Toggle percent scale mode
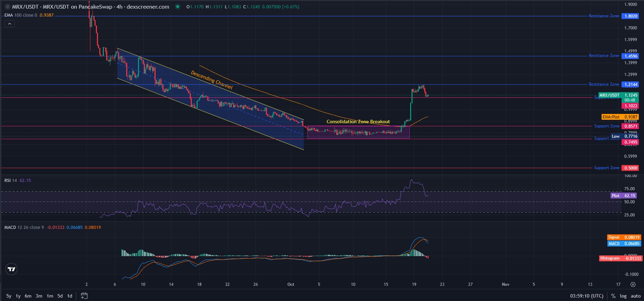The height and width of the screenshot is (301, 644). [x=613, y=296]
